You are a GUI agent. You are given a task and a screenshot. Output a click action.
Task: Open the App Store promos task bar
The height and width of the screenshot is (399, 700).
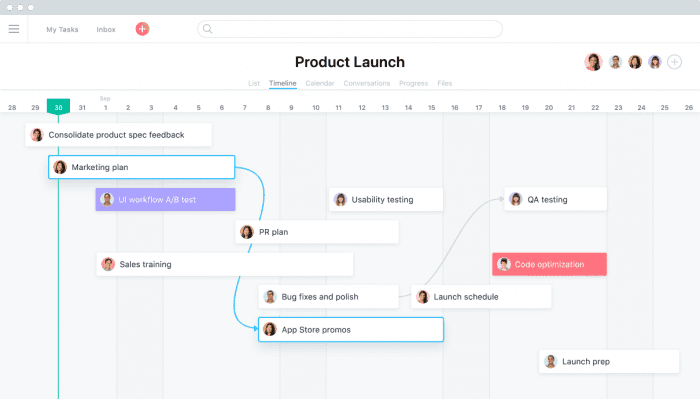[351, 330]
